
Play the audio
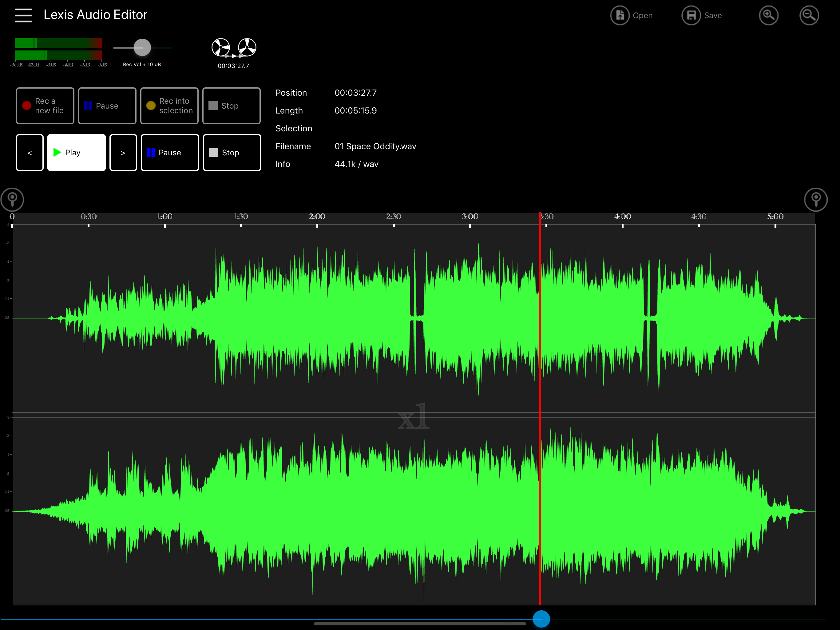pyautogui.click(x=76, y=153)
